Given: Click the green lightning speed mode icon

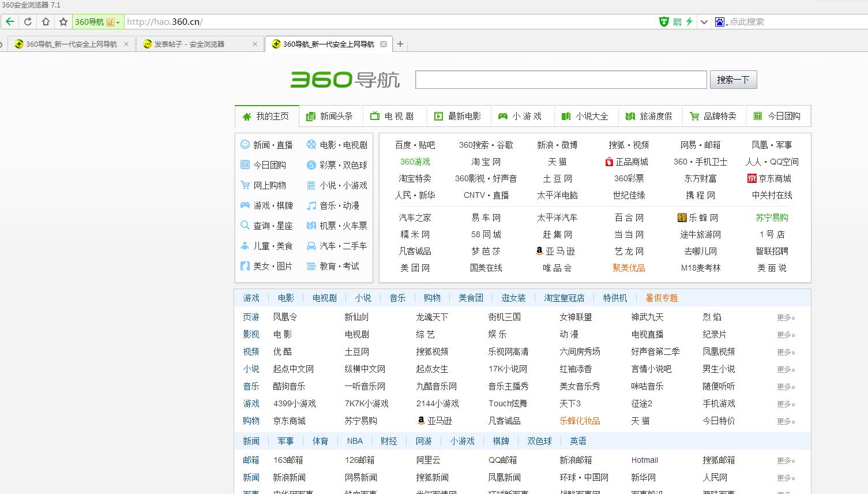Looking at the screenshot, I should click(689, 22).
